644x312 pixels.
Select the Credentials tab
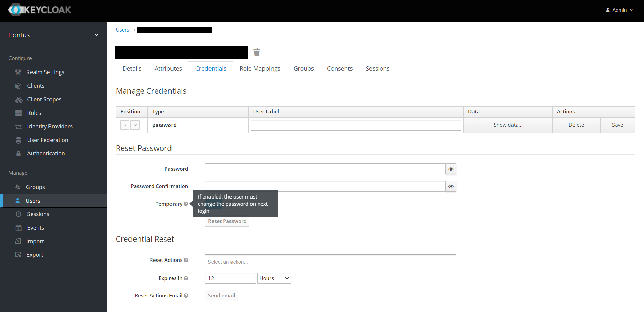(x=211, y=69)
